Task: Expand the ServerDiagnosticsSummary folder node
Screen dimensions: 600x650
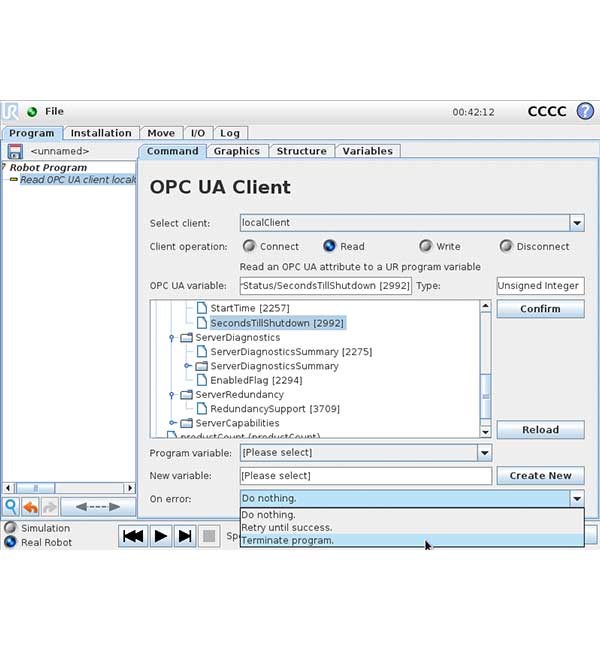Action: (187, 366)
